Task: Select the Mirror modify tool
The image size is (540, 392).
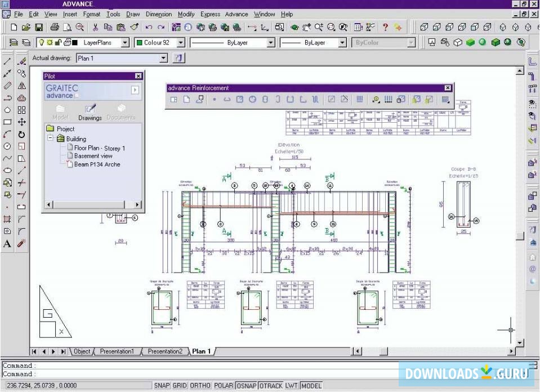Action: pos(22,86)
